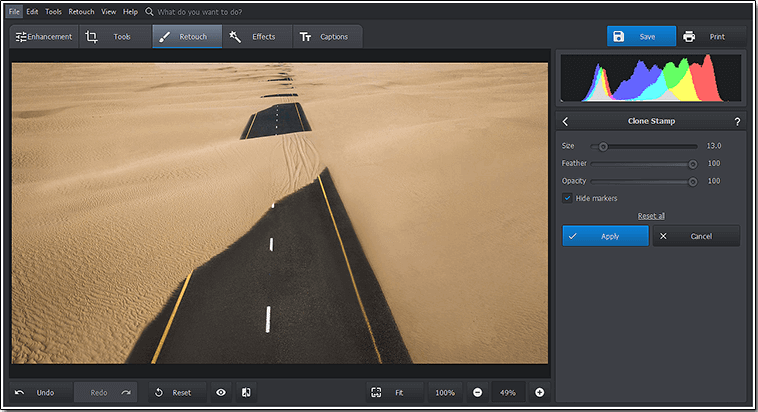The image size is (758, 412).
Task: Select the Retouch tab with brush icon
Action: point(187,37)
